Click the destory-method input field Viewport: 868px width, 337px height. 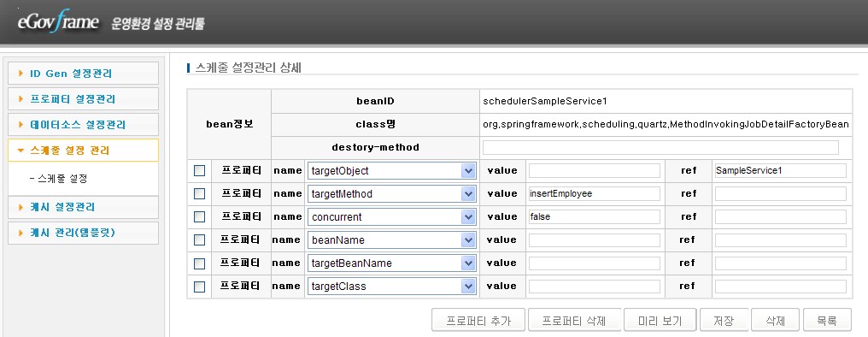[660, 147]
